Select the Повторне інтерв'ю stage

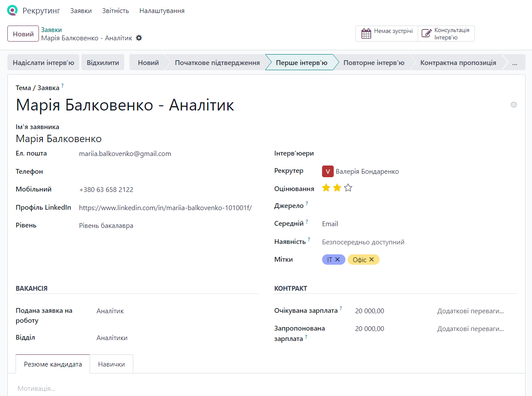(x=374, y=62)
